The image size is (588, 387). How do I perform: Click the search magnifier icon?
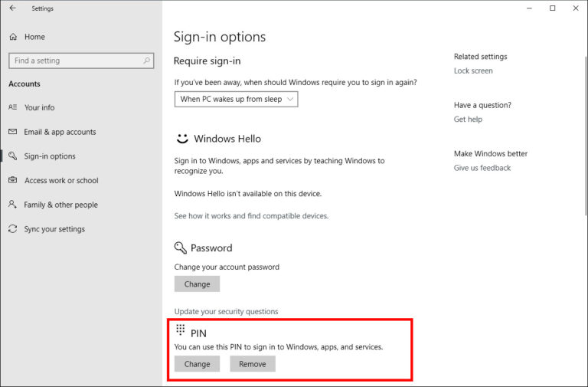coord(146,61)
